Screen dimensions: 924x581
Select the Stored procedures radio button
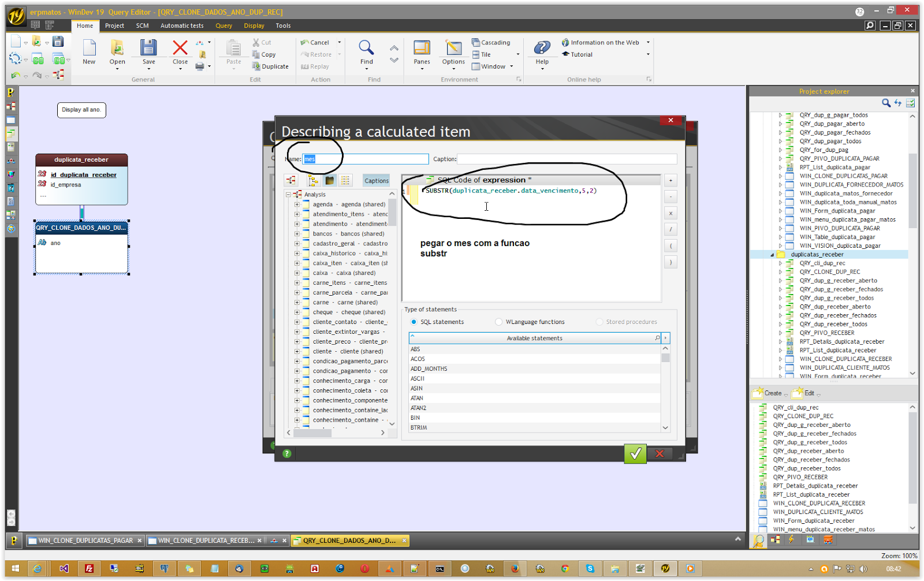coord(599,322)
